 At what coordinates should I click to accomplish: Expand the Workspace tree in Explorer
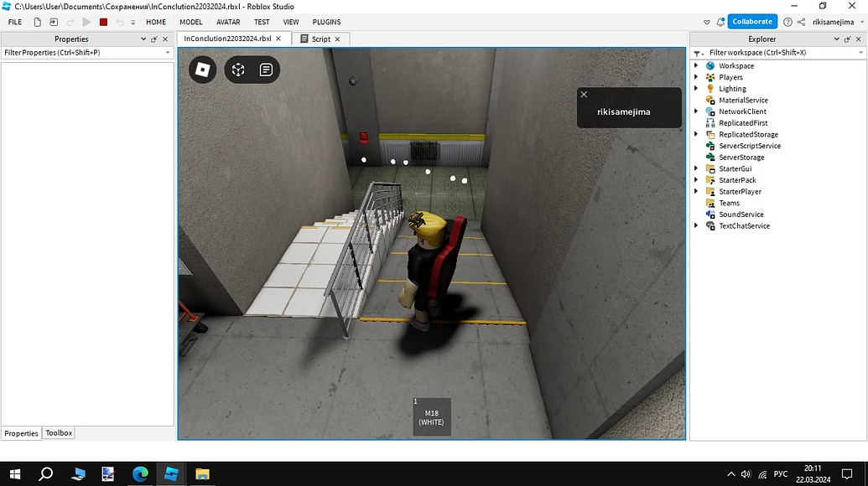697,65
